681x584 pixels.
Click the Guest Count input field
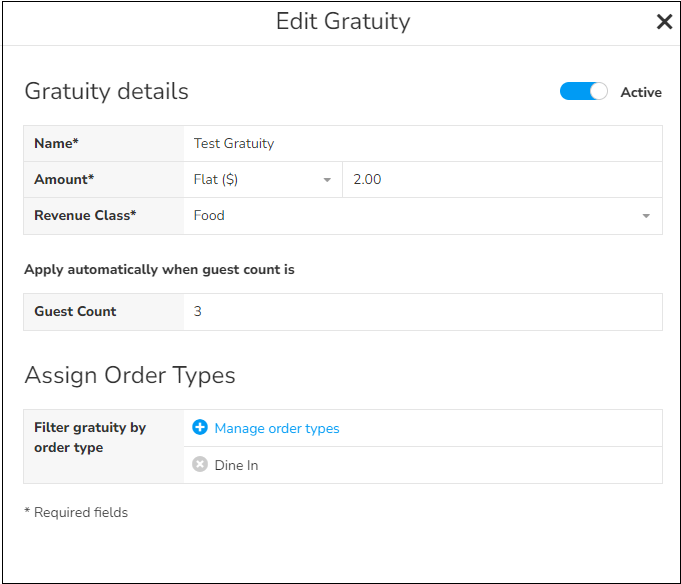point(420,312)
